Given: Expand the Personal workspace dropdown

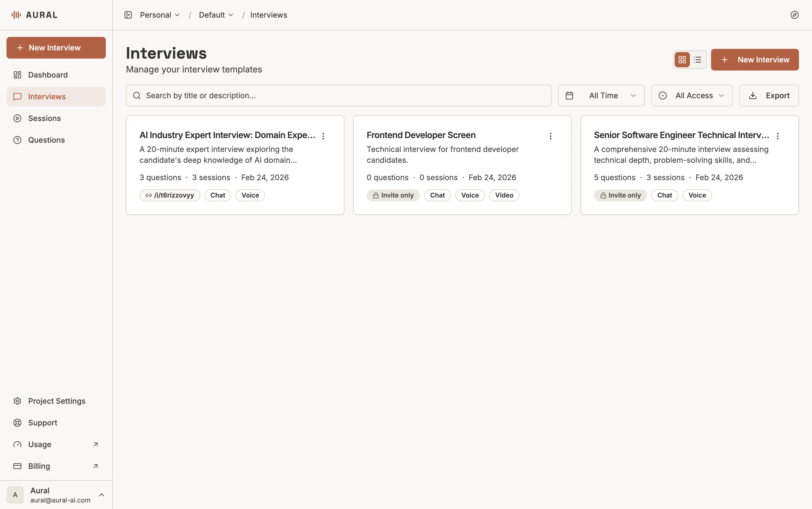Looking at the screenshot, I should [x=160, y=15].
